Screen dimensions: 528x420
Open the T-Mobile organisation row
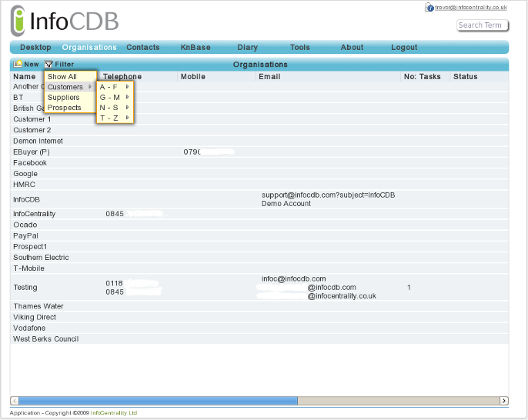[x=259, y=268]
